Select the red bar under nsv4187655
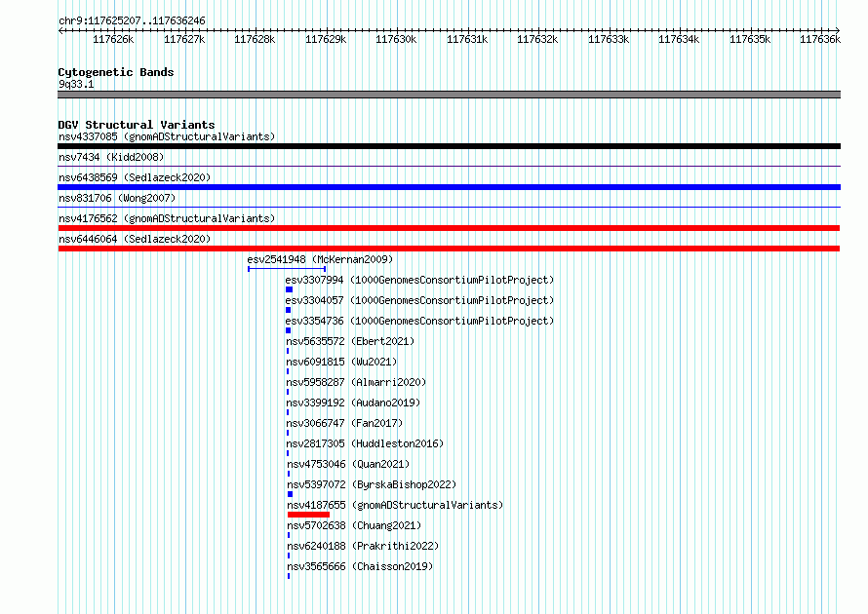Image resolution: width=868 pixels, height=614 pixels. point(309,515)
